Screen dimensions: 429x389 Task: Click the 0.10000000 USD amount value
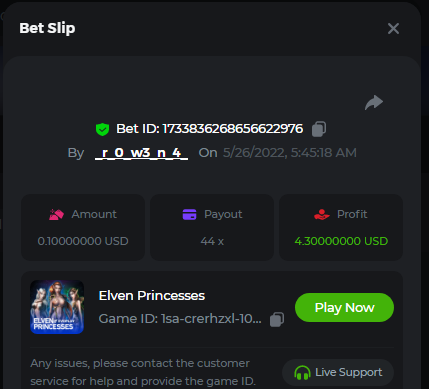click(x=83, y=241)
